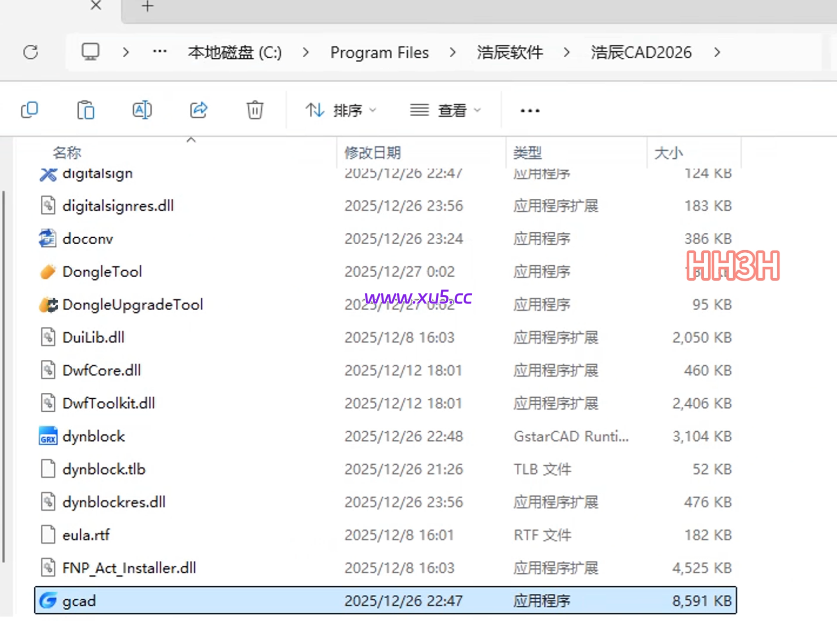Screen dimensions: 837x621
Task: Open a new tab with the plus button
Action: coord(146,8)
